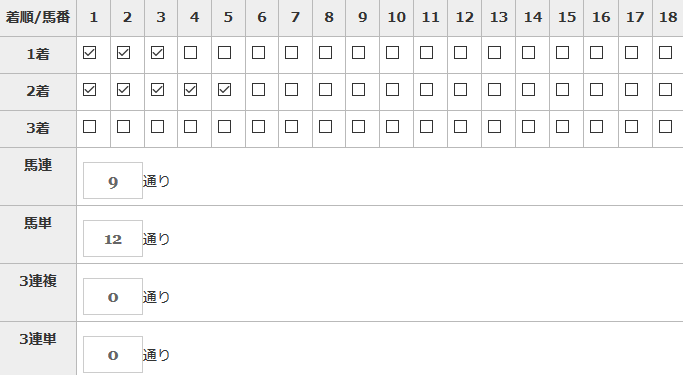This screenshot has height=375, width=683.
Task: Check horse 4 in the 1着 row
Action: pos(190,53)
